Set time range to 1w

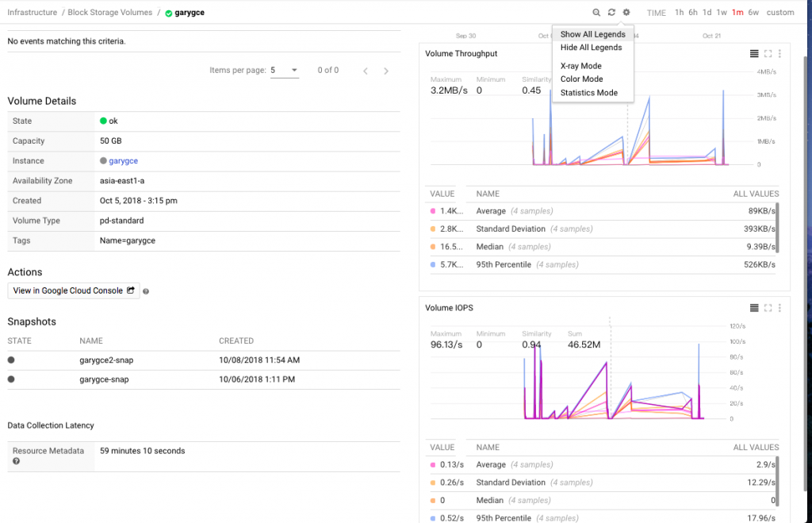(x=722, y=13)
